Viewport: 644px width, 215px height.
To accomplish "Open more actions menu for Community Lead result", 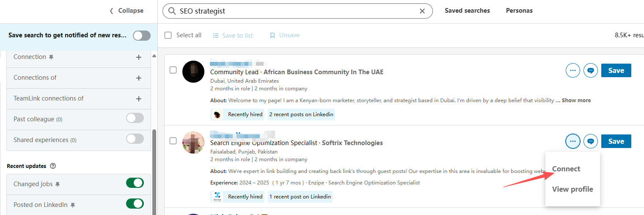I will (573, 70).
